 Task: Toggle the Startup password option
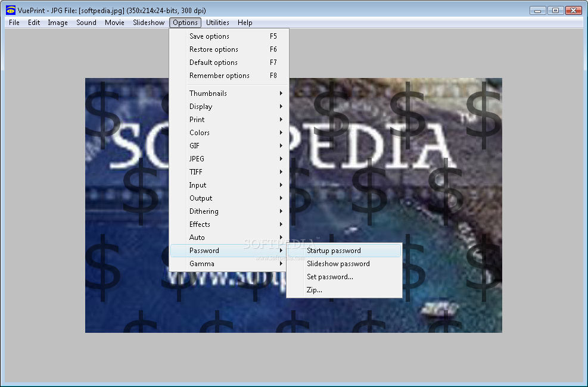coord(344,251)
